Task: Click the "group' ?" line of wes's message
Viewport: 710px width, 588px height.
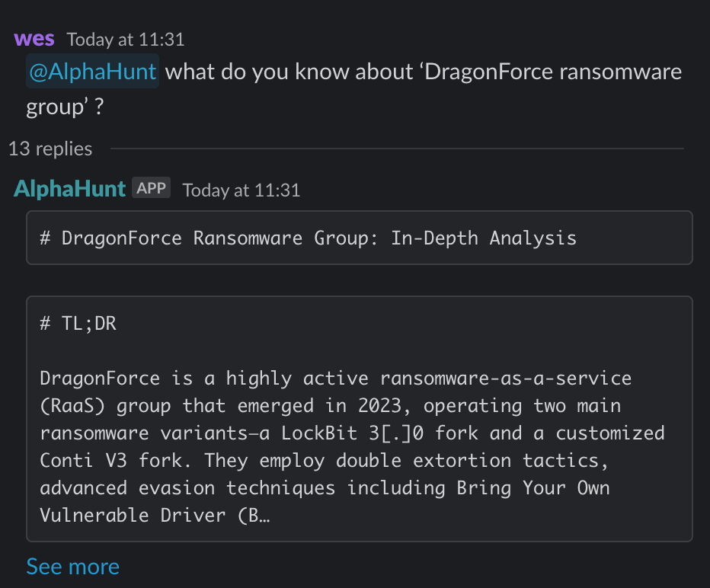Action: pos(66,107)
